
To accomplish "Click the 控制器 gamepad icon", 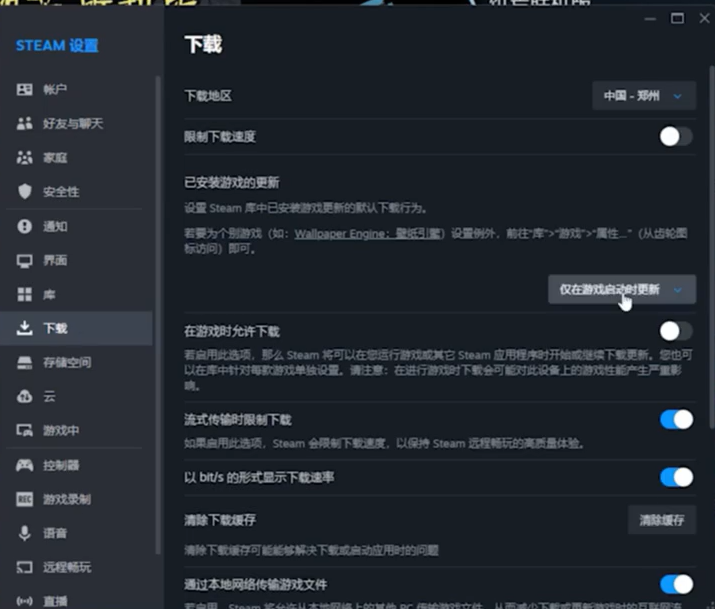I will pos(25,465).
